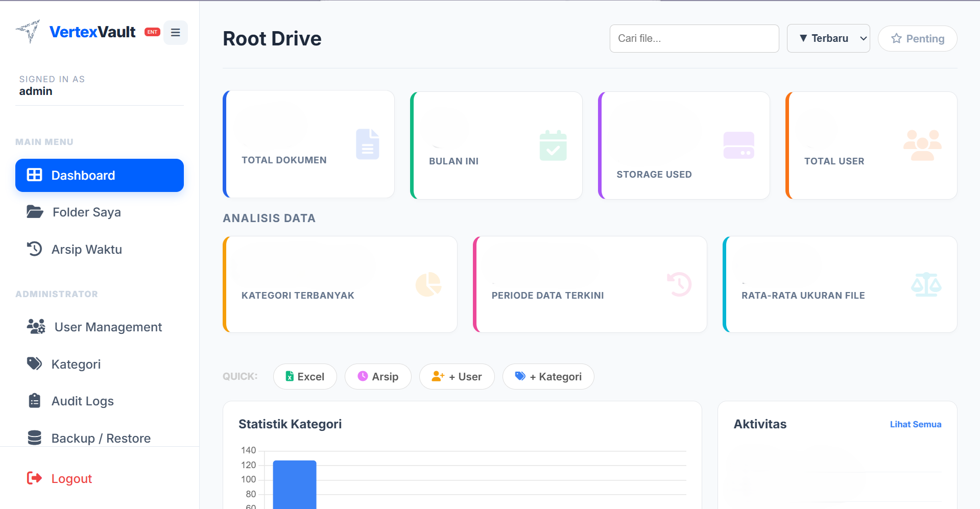980x509 pixels.
Task: Click the Kategori Terbanyak label
Action: click(298, 296)
